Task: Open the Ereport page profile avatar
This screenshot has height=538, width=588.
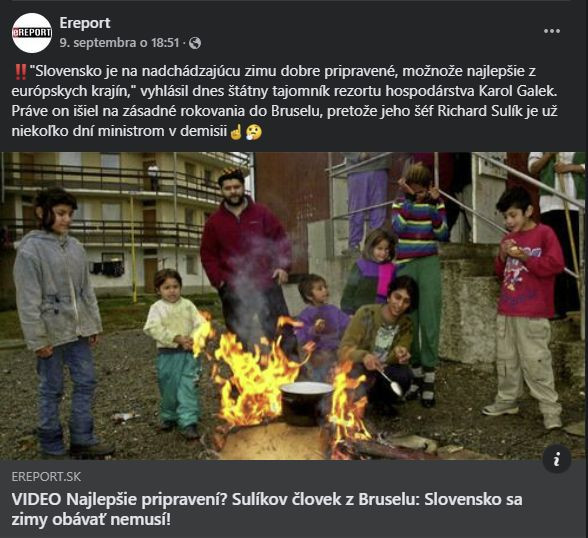Action: point(32,33)
